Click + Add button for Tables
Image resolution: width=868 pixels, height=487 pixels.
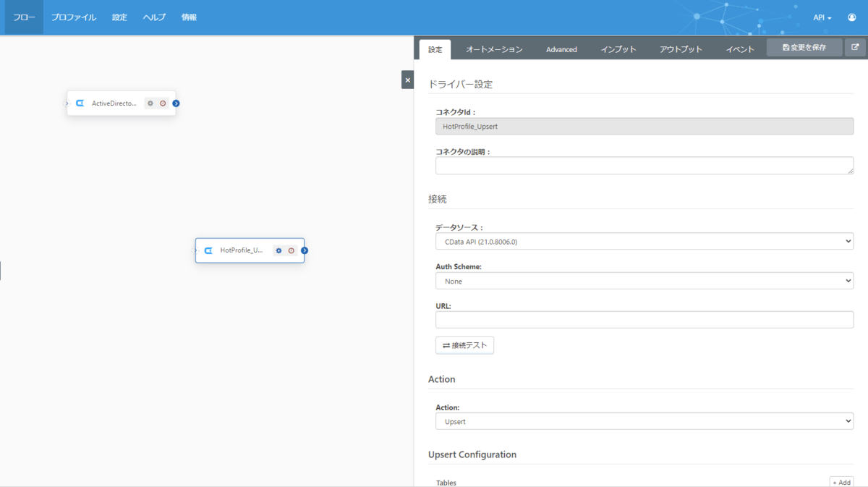[x=841, y=482]
